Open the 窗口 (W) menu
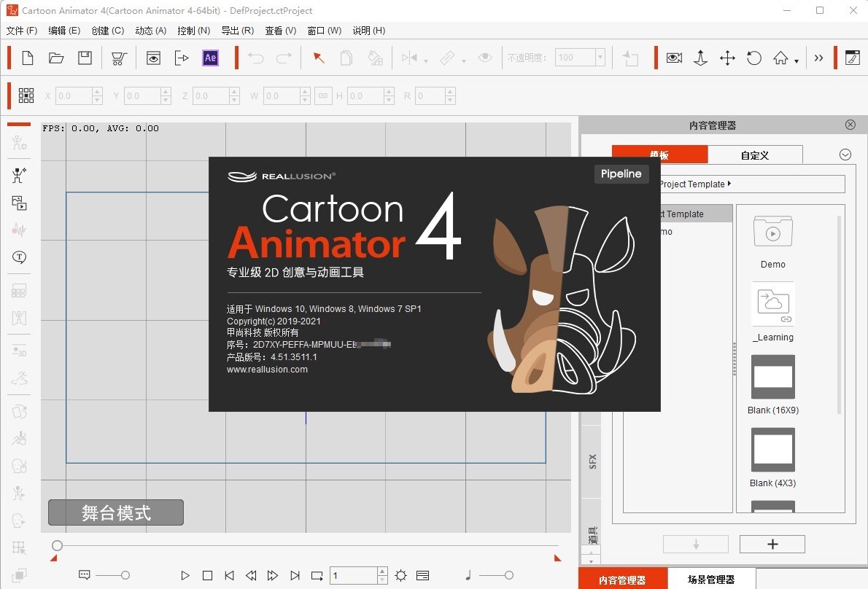 [325, 31]
